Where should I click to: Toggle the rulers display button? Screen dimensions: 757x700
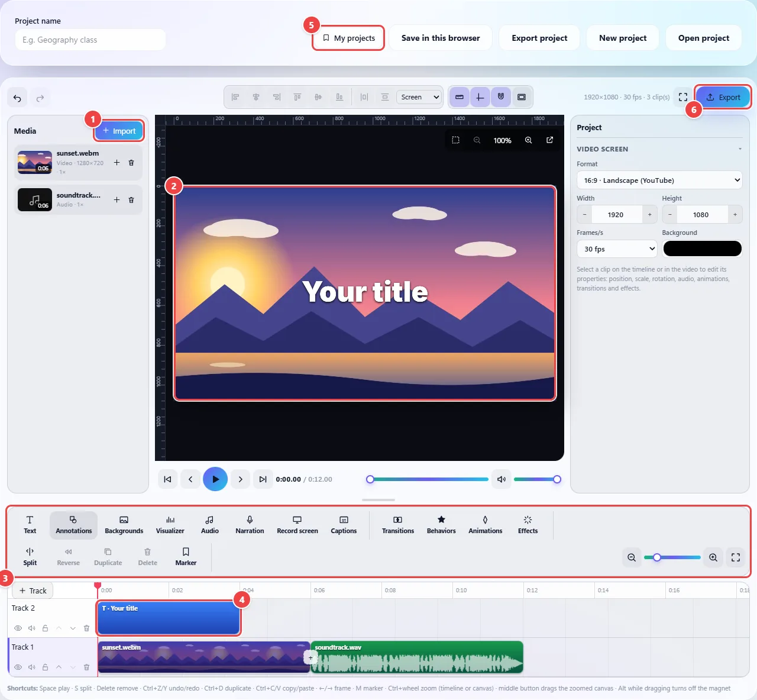pos(460,97)
